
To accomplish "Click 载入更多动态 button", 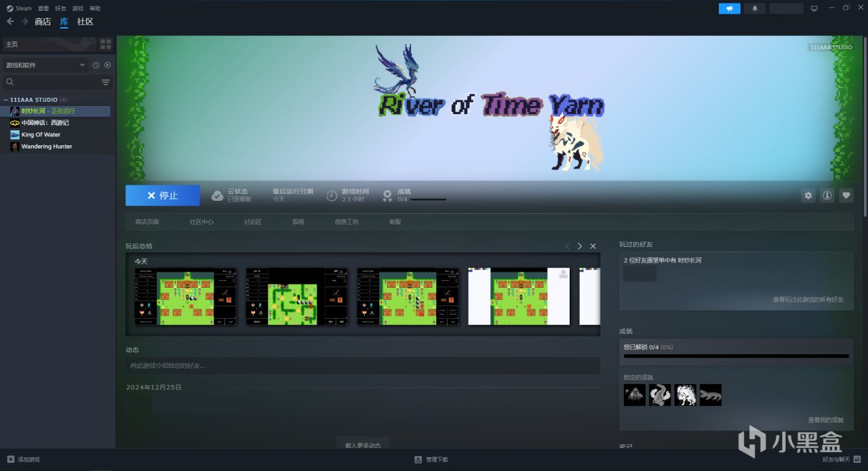I will point(363,445).
